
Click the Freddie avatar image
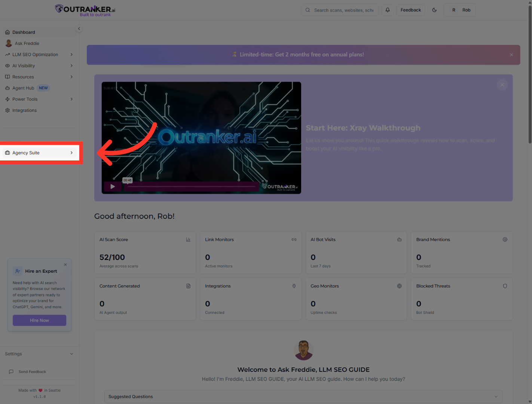[x=303, y=350]
